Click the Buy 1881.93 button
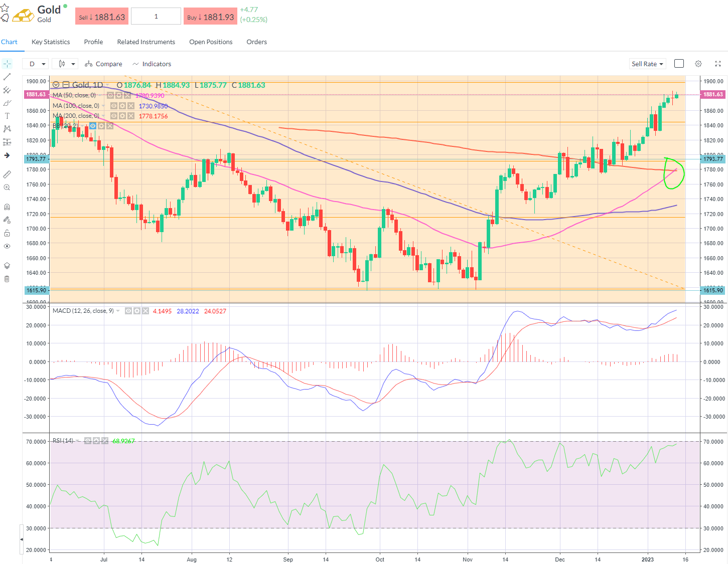The image size is (728, 564). 210,17
